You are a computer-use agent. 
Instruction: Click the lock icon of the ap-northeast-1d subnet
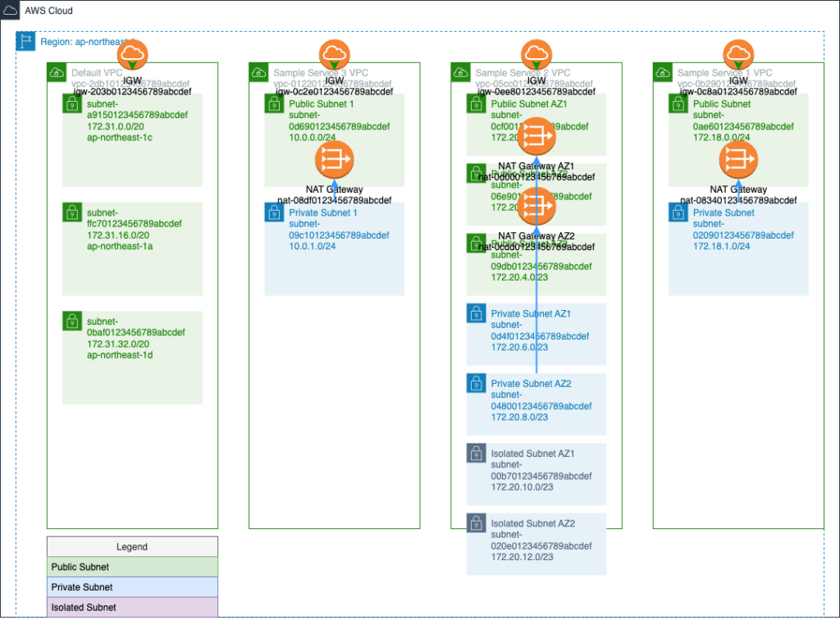(x=72, y=321)
